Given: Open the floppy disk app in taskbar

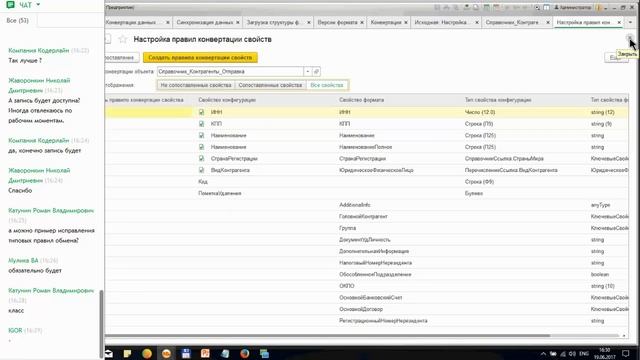Looking at the screenshot, I should tap(186, 353).
